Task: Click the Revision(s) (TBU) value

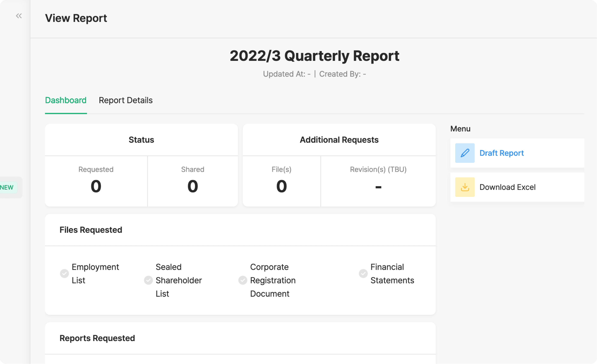Action: (378, 187)
